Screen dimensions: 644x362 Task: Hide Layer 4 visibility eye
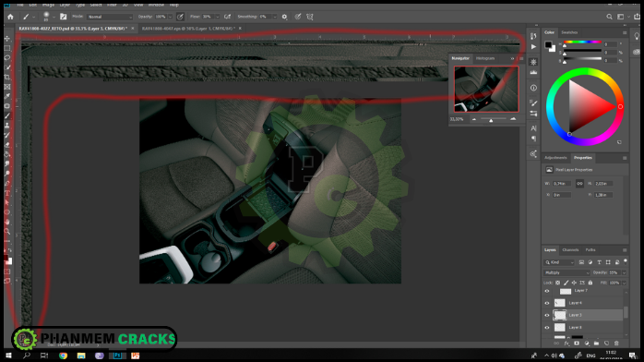click(x=547, y=303)
